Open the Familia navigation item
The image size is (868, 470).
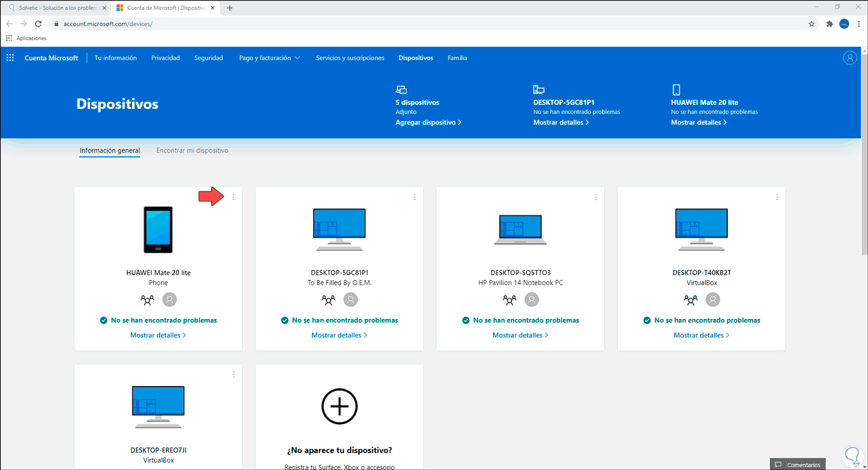click(457, 58)
